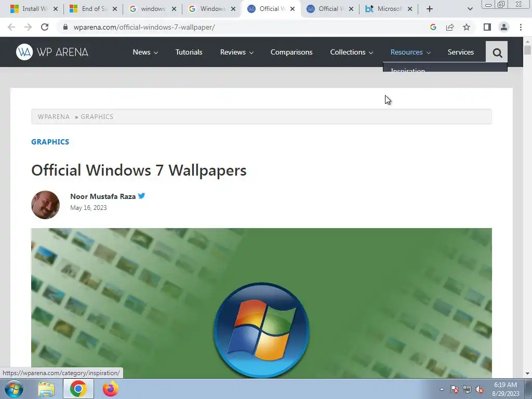Click the Action Center flag icon
The height and width of the screenshot is (399, 532).
(x=455, y=389)
